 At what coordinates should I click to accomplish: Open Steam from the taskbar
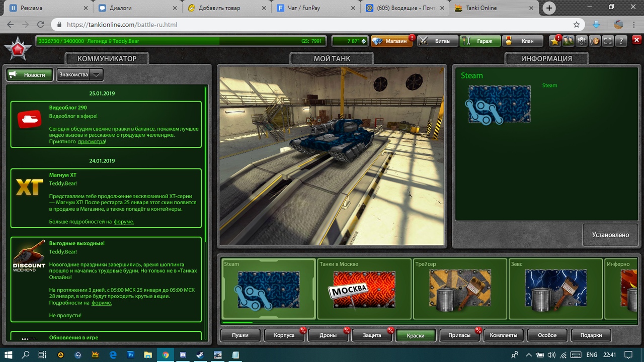200,354
